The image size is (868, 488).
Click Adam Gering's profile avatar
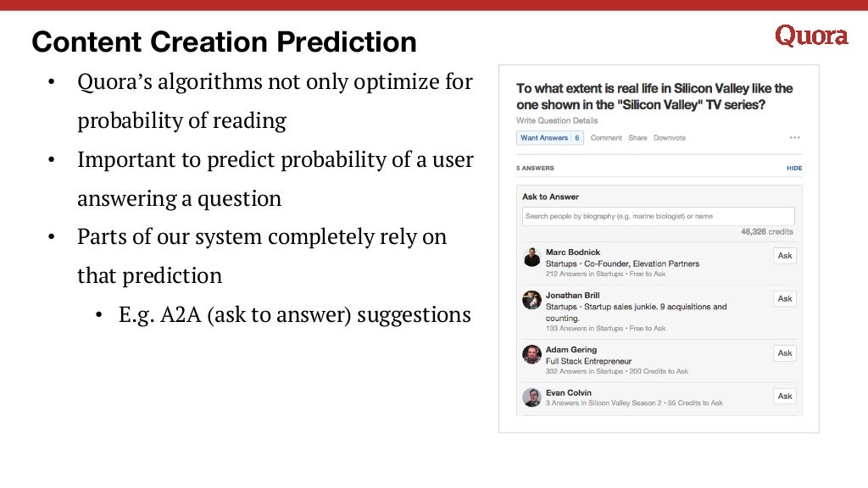click(532, 354)
